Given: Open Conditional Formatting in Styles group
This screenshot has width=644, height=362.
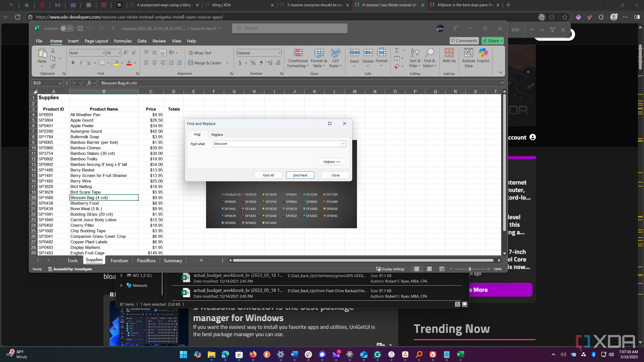Looking at the screenshot, I should [x=298, y=58].
